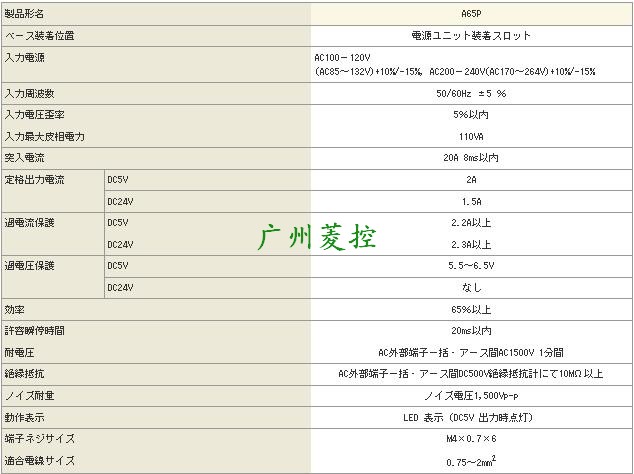The height and width of the screenshot is (474, 634).
Task: Click the 20ms以内 allowable interruption value
Action: click(470, 330)
